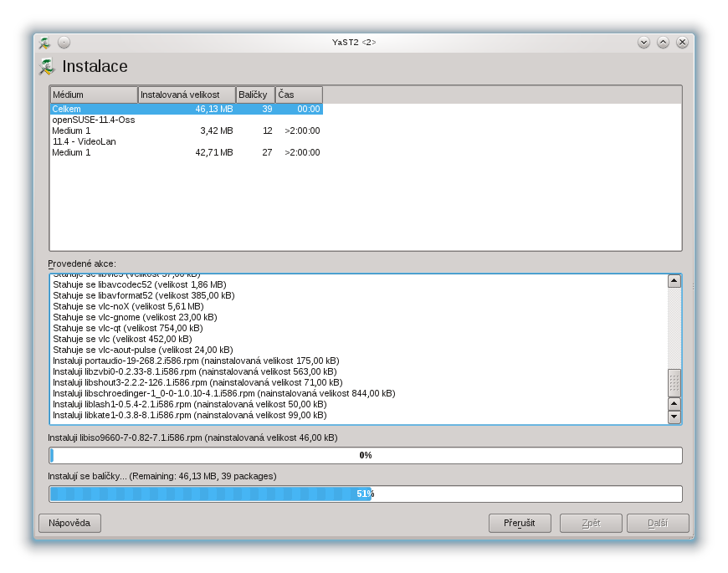Open help with Nápověda button

(69, 524)
